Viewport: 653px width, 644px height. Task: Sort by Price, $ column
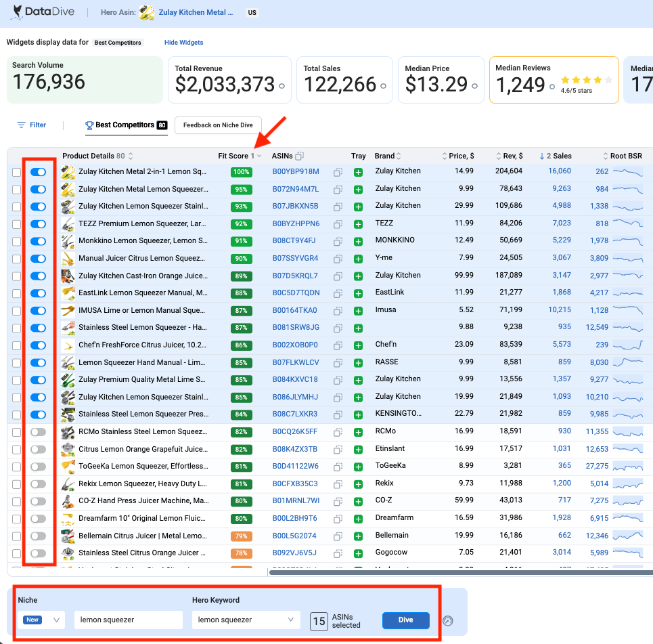pyautogui.click(x=445, y=156)
